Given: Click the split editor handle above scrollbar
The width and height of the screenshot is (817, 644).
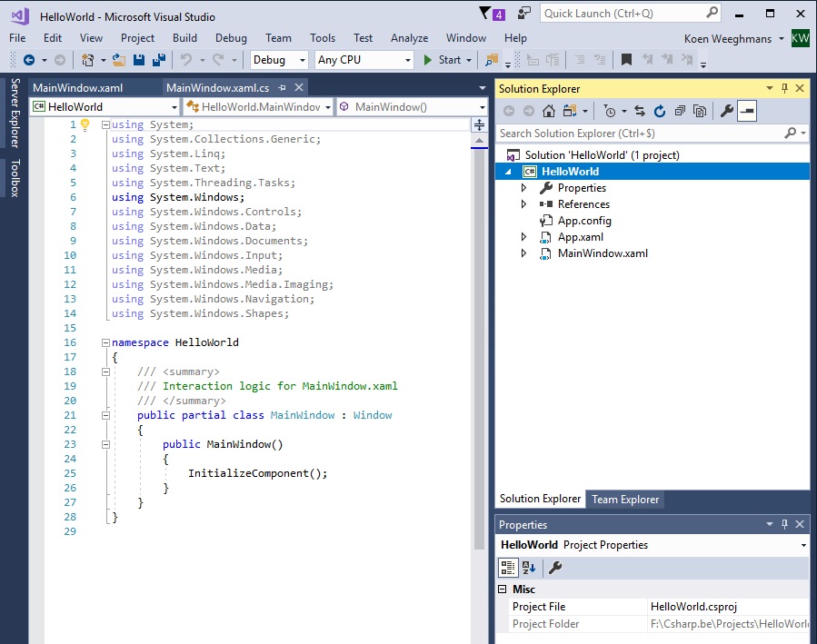Looking at the screenshot, I should [479, 125].
